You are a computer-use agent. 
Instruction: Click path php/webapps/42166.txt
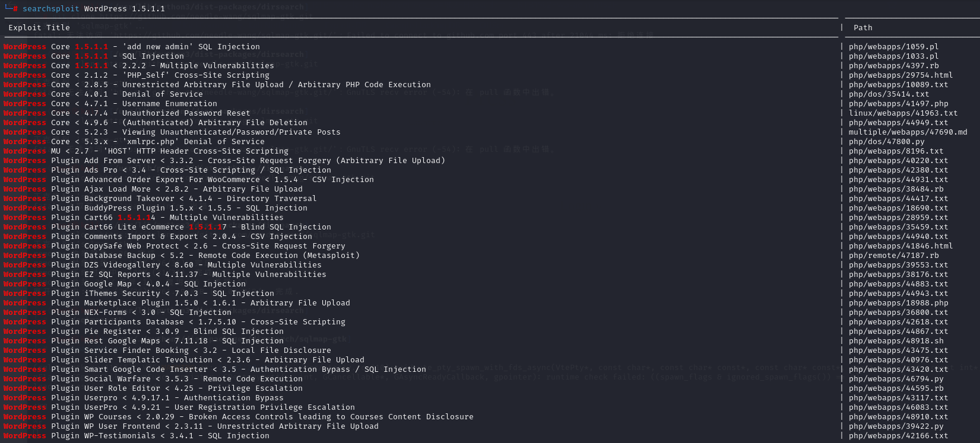[x=898, y=435]
